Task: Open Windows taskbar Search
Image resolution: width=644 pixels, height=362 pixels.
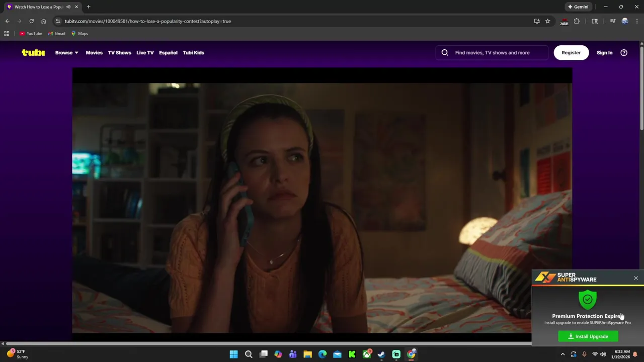Action: click(x=249, y=354)
